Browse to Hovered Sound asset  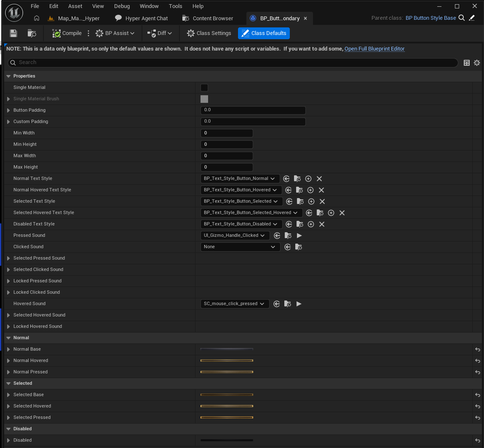[x=288, y=304]
